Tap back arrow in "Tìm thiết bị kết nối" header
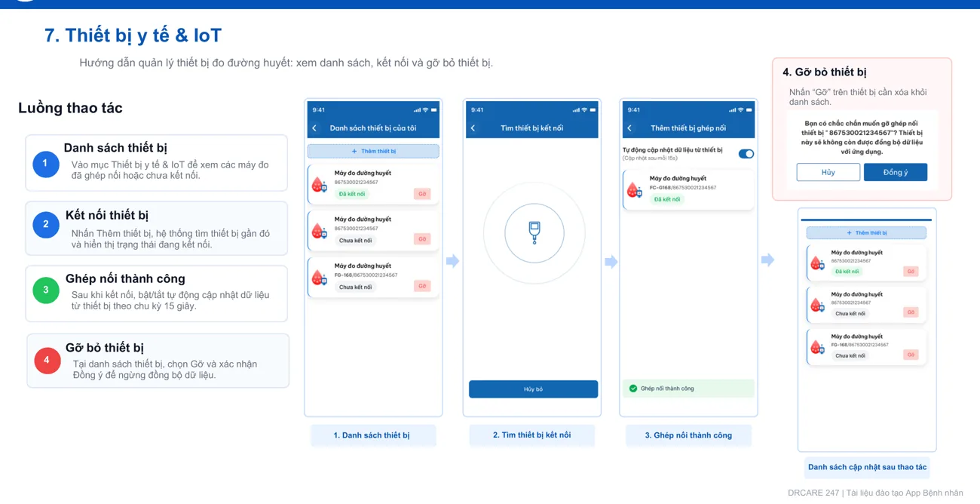The image size is (980, 504). coord(473,128)
